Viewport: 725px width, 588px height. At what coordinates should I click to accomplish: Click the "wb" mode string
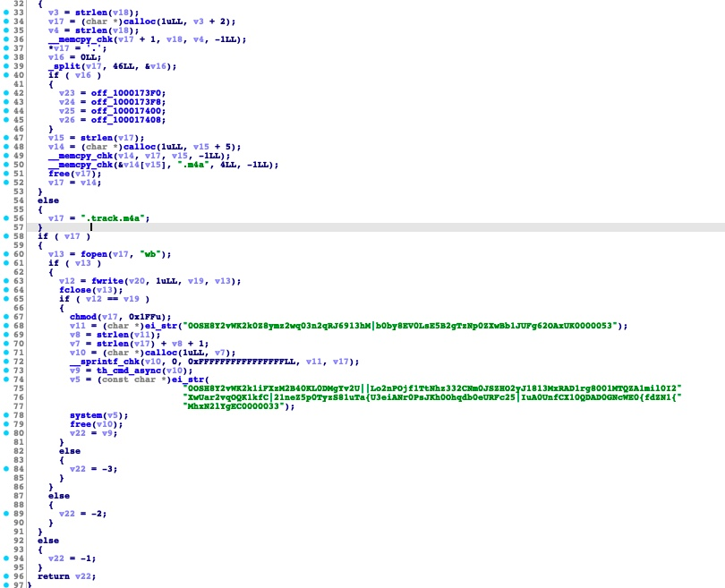point(150,254)
